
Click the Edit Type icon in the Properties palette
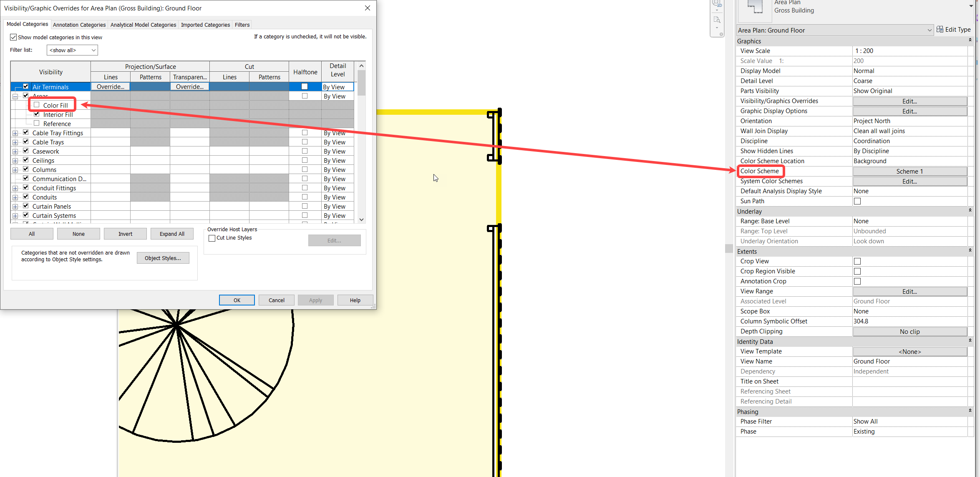click(x=940, y=29)
